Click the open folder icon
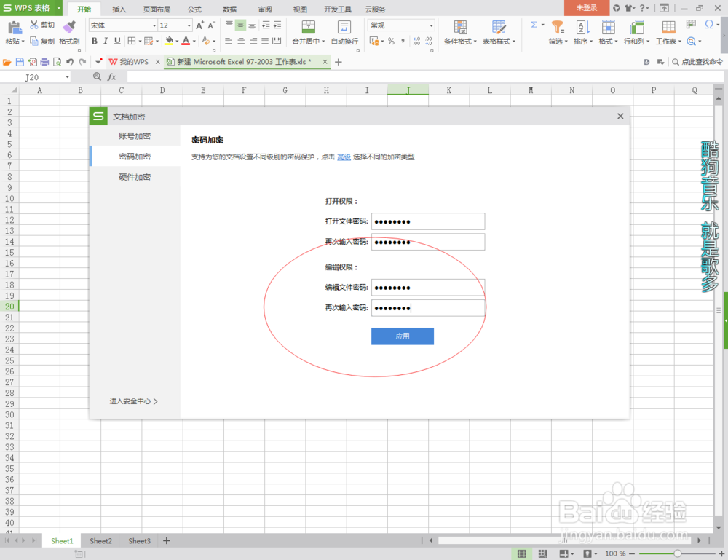The image size is (728, 560). pos(7,62)
